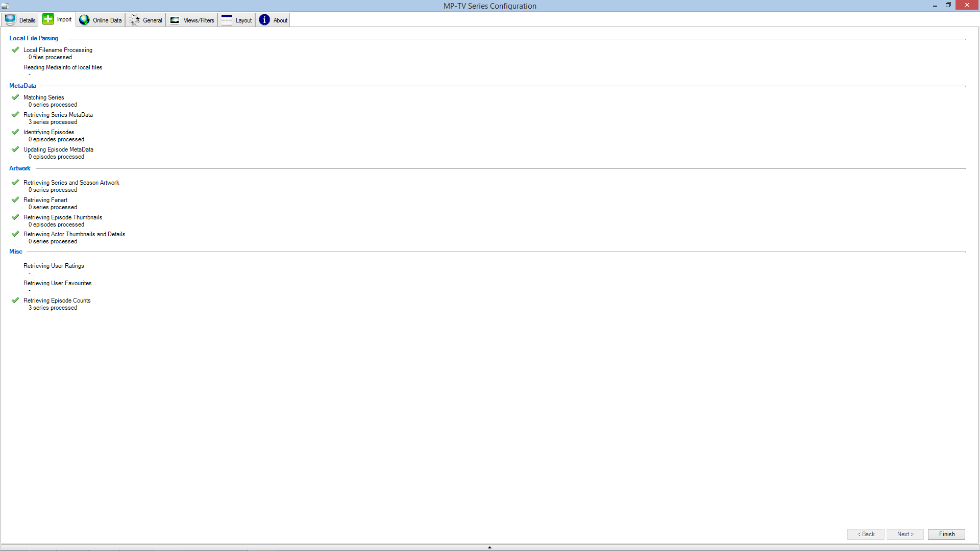
Task: Click the Details tab monitor icon
Action: pos(10,20)
